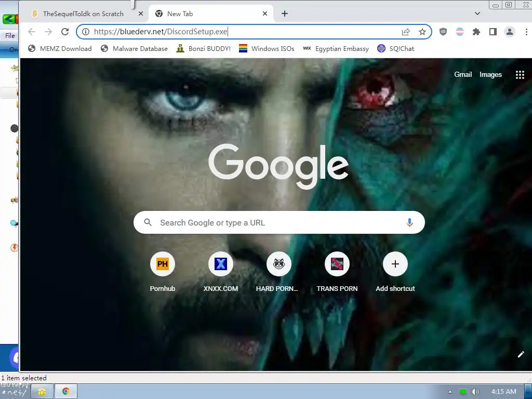Screen dimensions: 532x399
Task: Open the MEMZ Download bookmark
Action: (x=60, y=48)
